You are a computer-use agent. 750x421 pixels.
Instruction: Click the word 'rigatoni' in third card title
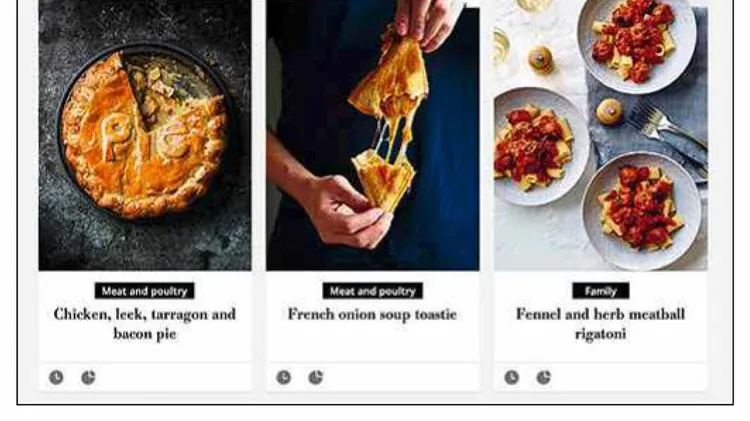coord(600,333)
